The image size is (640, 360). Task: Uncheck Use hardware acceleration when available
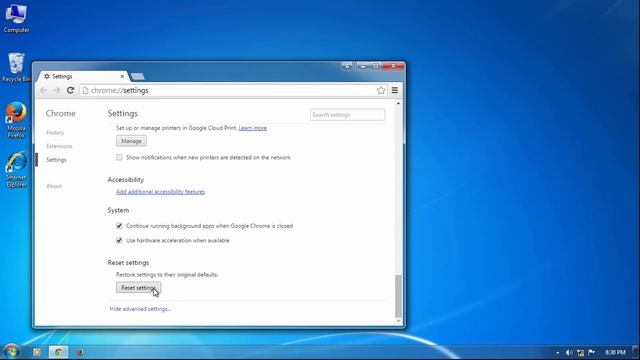(119, 240)
